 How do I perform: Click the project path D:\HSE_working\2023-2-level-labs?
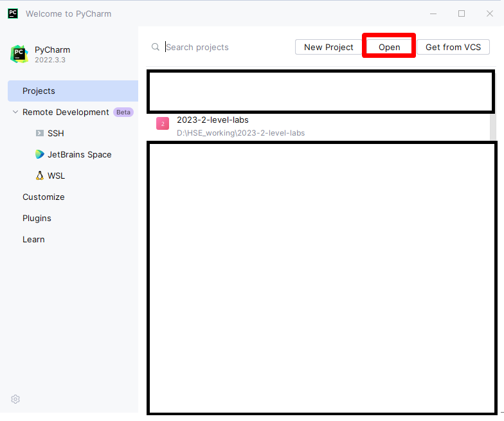pos(240,133)
